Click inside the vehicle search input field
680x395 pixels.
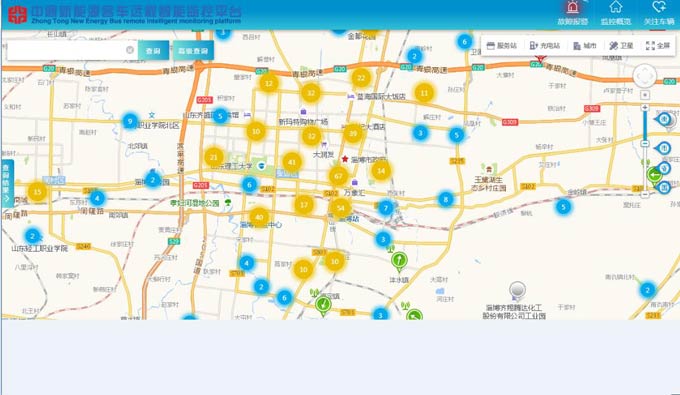[66, 50]
